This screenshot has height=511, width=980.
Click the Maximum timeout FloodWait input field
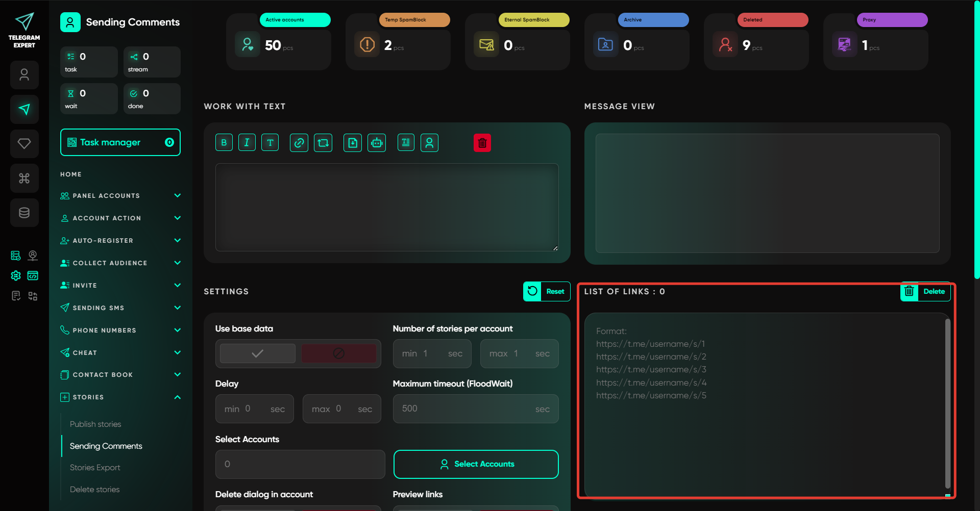tap(464, 409)
